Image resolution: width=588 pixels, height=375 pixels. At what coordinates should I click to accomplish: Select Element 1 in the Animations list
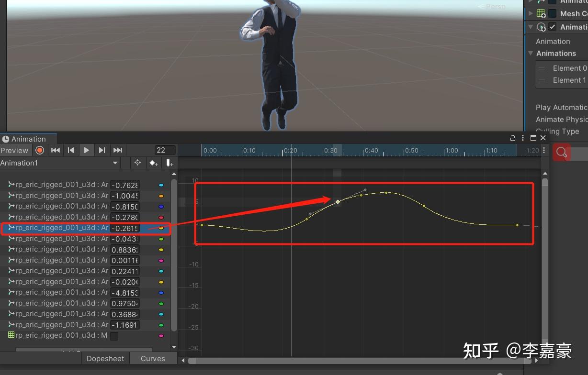(x=569, y=80)
